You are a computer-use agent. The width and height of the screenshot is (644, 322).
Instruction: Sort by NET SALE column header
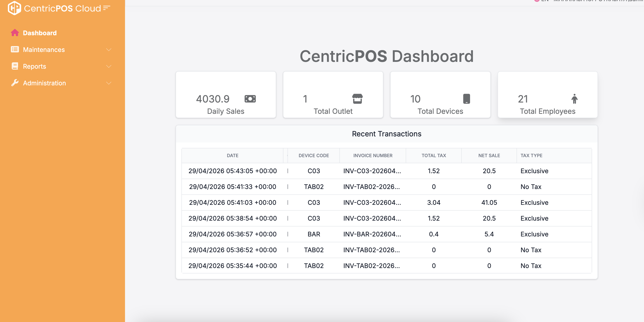click(x=489, y=156)
